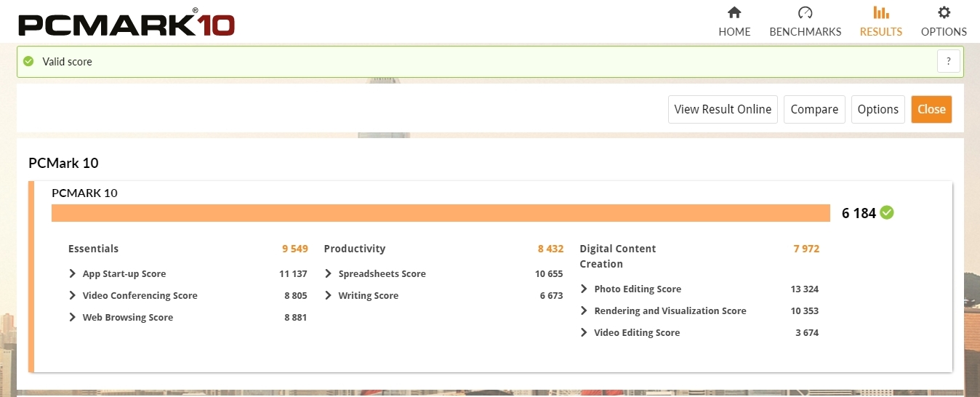
Task: Click the overall score 6 184
Action: 859,213
